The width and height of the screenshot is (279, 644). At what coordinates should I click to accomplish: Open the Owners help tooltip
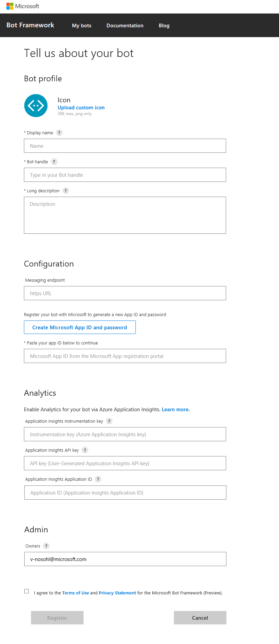[46, 546]
